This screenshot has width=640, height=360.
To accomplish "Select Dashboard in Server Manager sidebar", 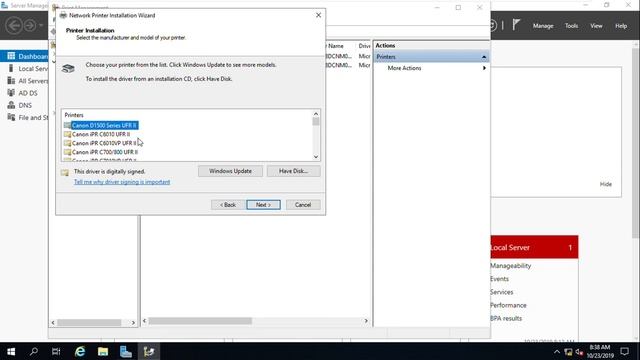I will [24, 56].
